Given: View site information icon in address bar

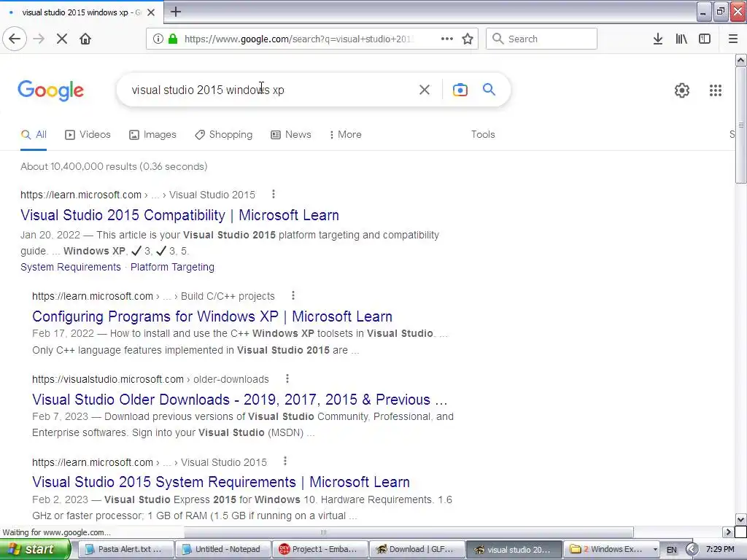Looking at the screenshot, I should 158,39.
